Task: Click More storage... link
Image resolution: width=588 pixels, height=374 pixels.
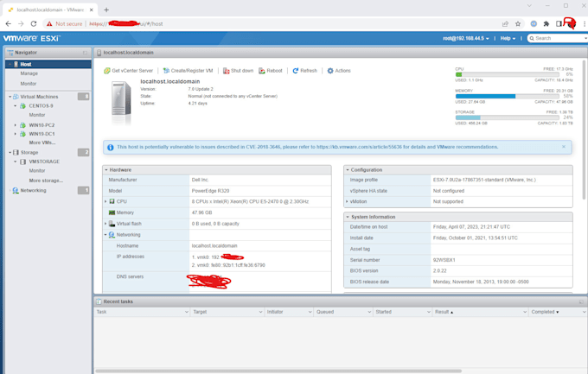Action: coord(46,181)
